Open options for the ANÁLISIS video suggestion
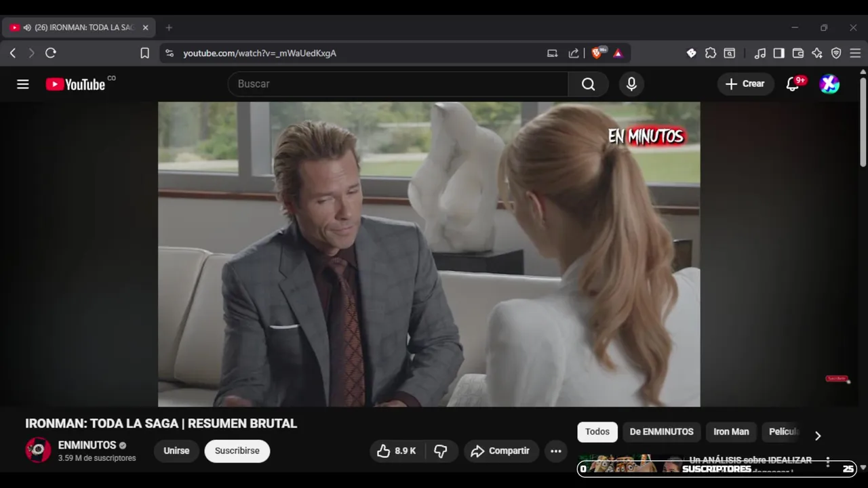Viewport: 868px width, 488px height. pyautogui.click(x=828, y=462)
